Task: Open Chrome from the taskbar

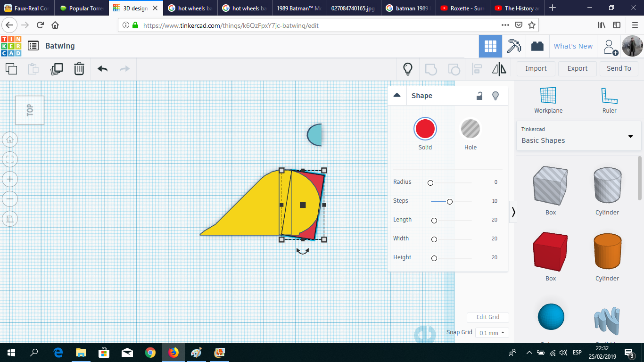Action: tap(150, 352)
